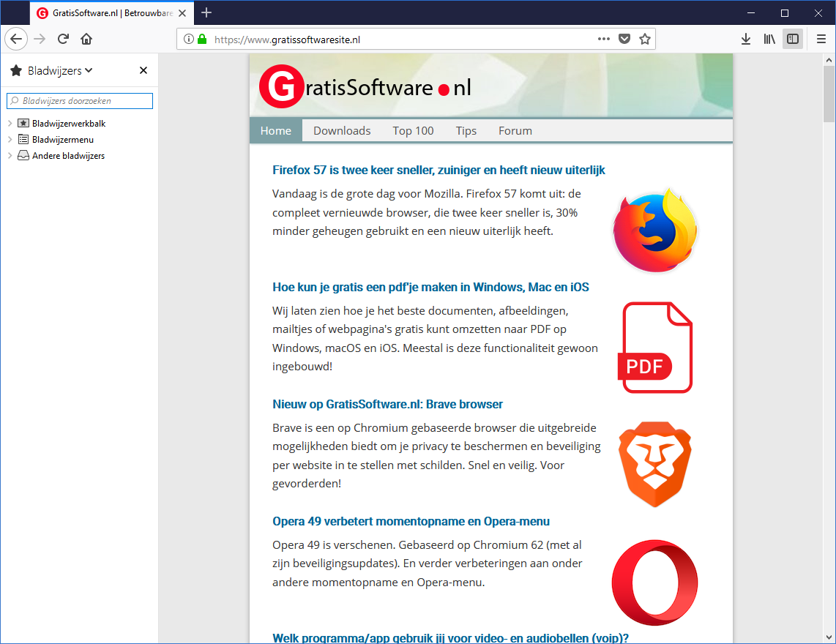Go to the Firefox home page icon
The height and width of the screenshot is (644, 836).
[86, 39]
